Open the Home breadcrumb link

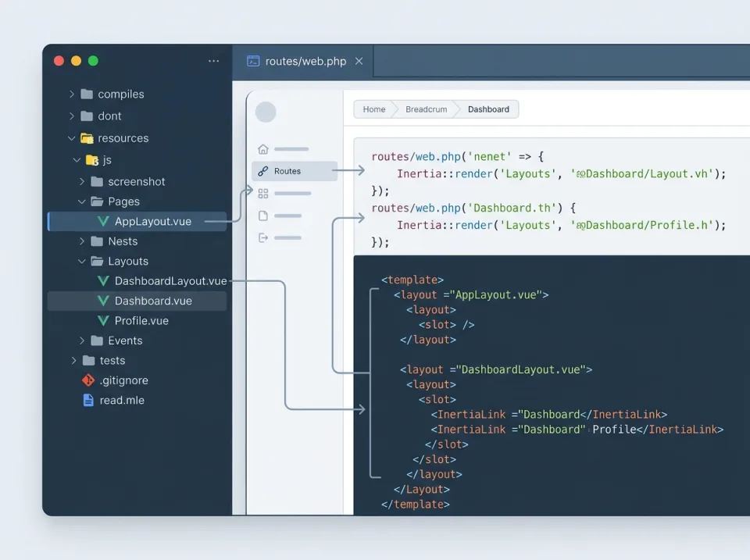coord(373,109)
